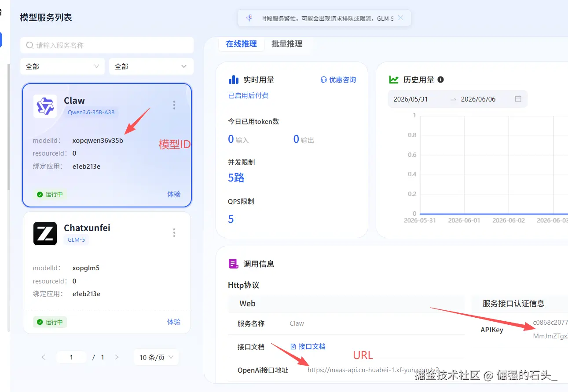
Task: Click the modelId value xopqwen36v35b
Action: click(98, 141)
